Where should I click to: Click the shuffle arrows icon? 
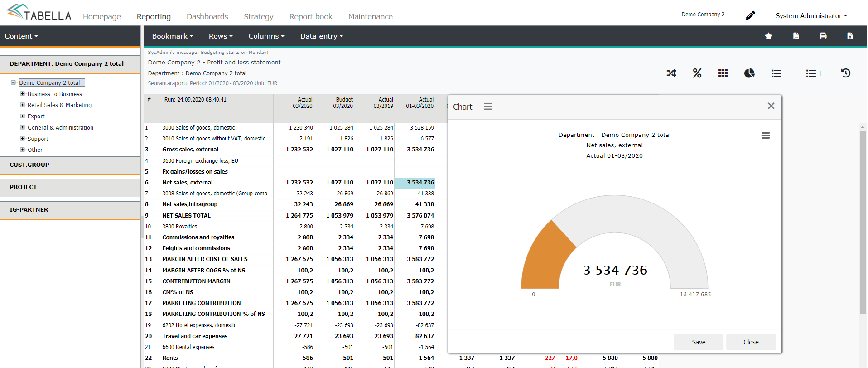[x=671, y=73]
